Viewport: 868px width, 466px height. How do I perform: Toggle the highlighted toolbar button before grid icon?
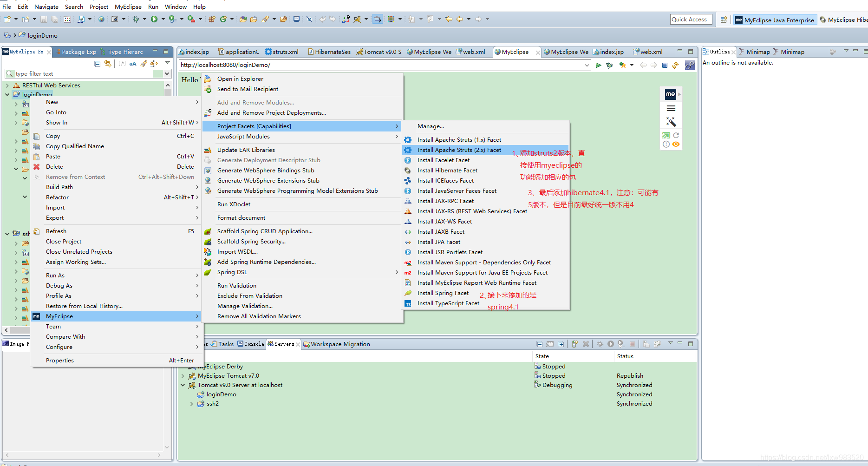[378, 19]
